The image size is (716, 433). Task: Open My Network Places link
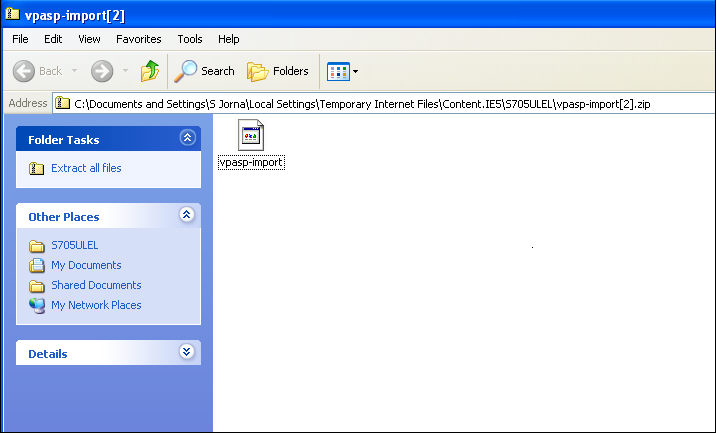(x=96, y=305)
